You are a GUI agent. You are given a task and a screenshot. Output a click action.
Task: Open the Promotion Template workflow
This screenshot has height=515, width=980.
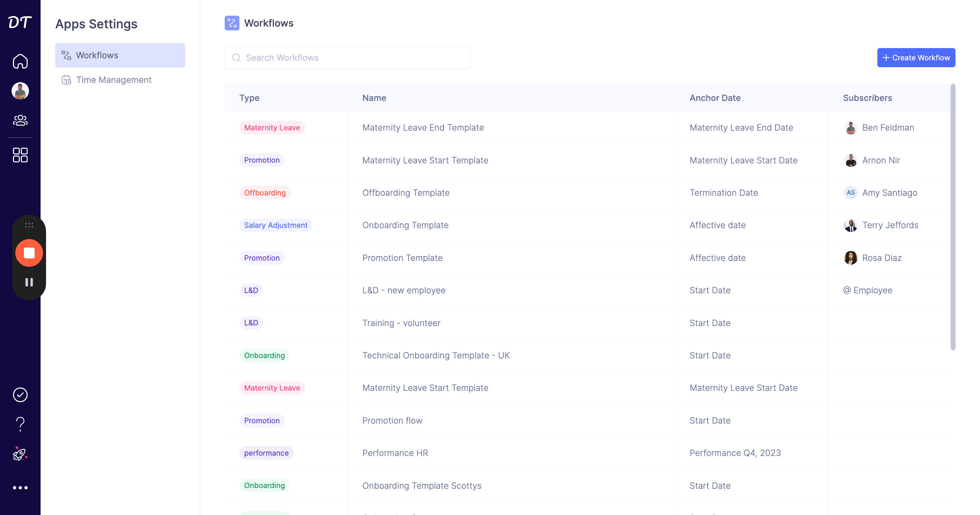click(402, 258)
